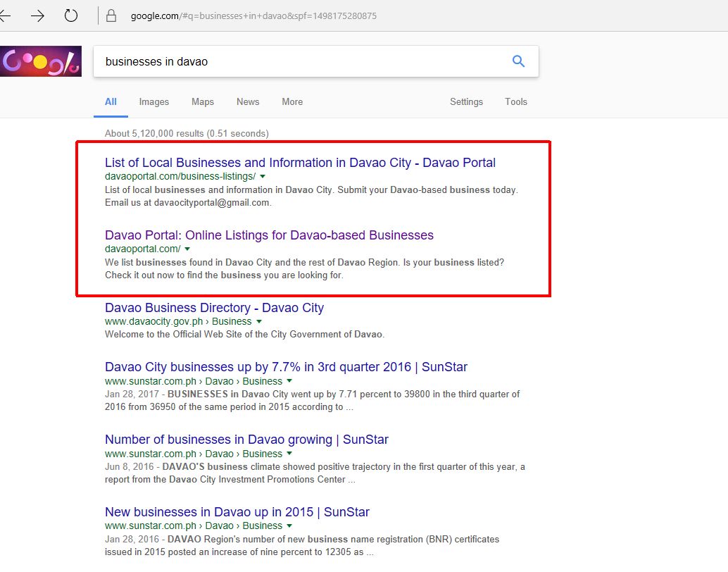This screenshot has width=728, height=572.
Task: Click 'About 5,120,000 results' stats text
Action: 187,133
